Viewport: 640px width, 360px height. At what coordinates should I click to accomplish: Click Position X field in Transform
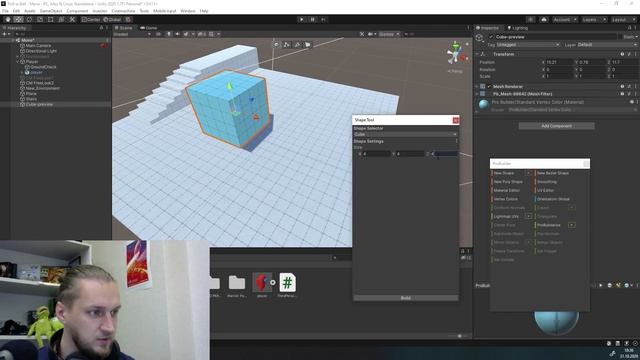click(x=559, y=62)
